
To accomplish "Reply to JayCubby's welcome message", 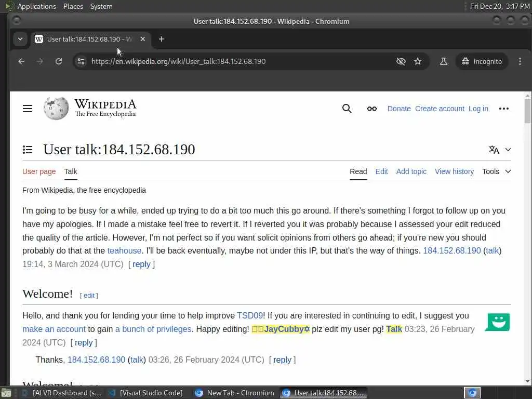I will tap(84, 343).
